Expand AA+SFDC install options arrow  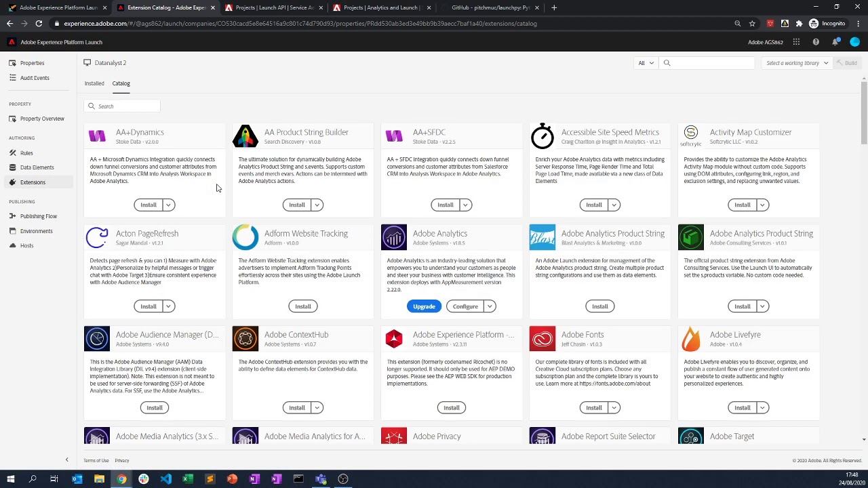[465, 205]
